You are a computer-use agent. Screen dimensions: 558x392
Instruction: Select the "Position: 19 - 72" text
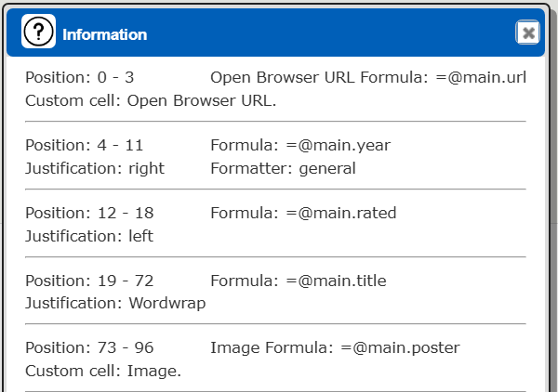(89, 281)
